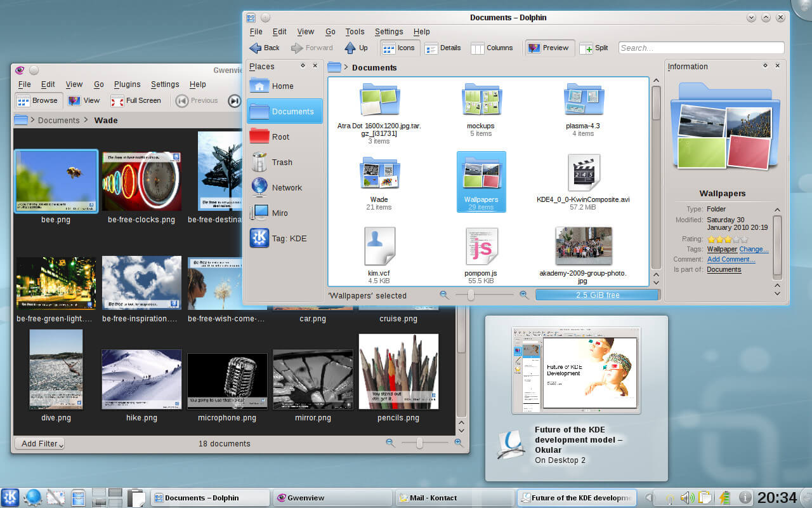The image size is (812, 508).
Task: Switch Gwenview to View mode
Action: coord(89,100)
